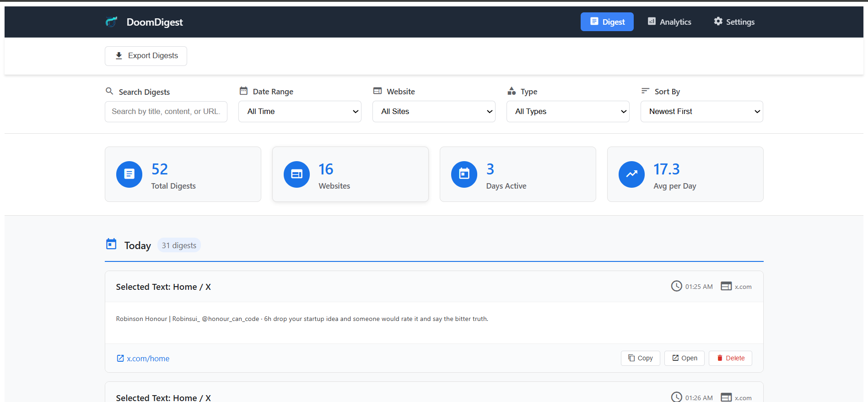868x402 pixels.
Task: Click the clock icon next to 01:25 AM
Action: point(676,286)
